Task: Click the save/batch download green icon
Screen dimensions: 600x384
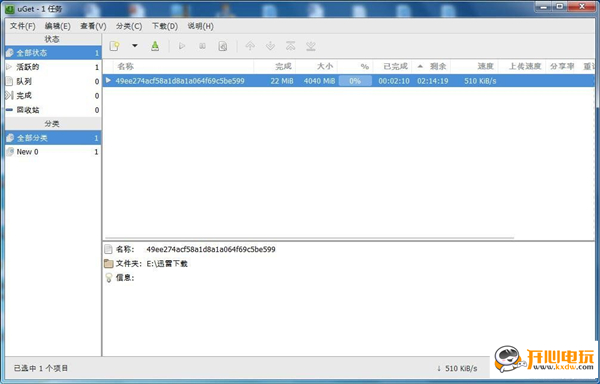Action: (x=155, y=46)
